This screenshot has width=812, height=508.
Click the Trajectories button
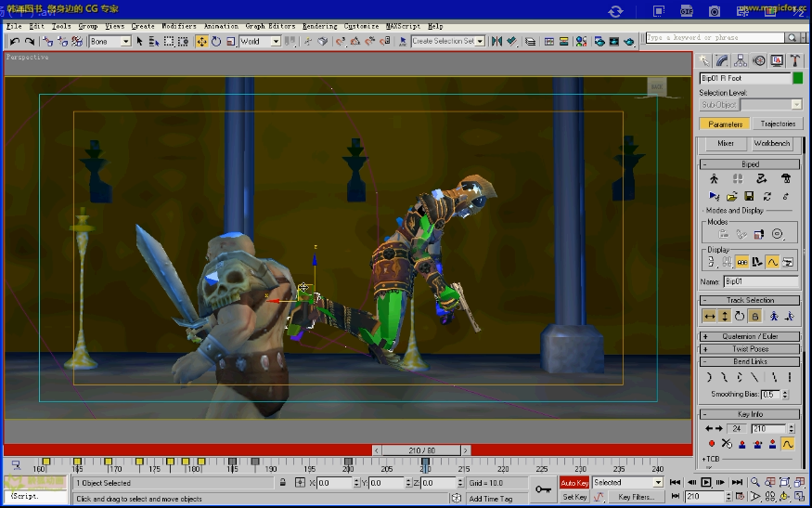point(778,124)
